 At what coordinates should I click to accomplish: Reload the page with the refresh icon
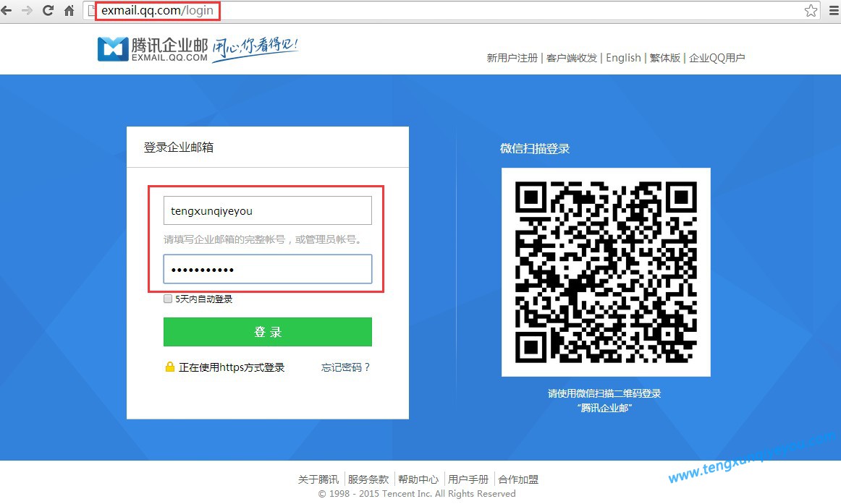tap(48, 10)
